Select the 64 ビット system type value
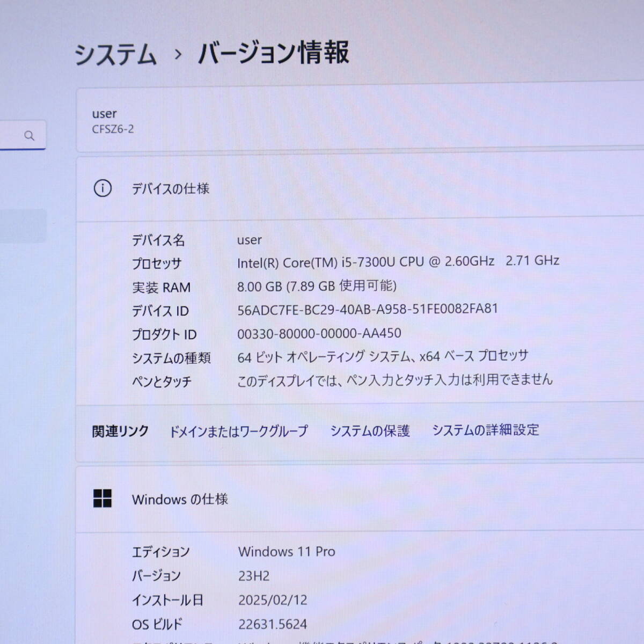This screenshot has height=644, width=644. (x=383, y=356)
